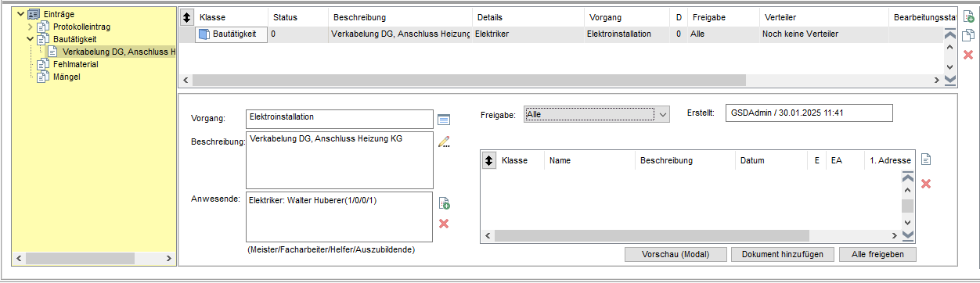
Task: Select the Fehlmaterial tree item
Action: 76,64
